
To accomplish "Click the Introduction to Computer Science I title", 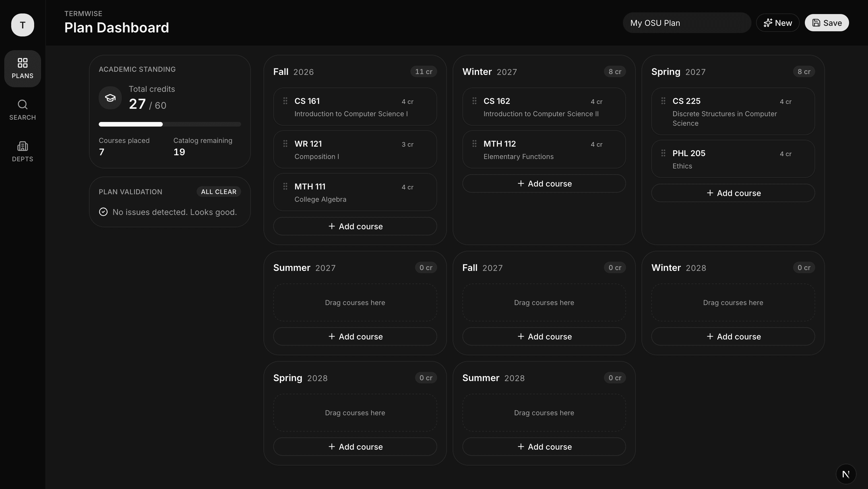I will [x=351, y=114].
